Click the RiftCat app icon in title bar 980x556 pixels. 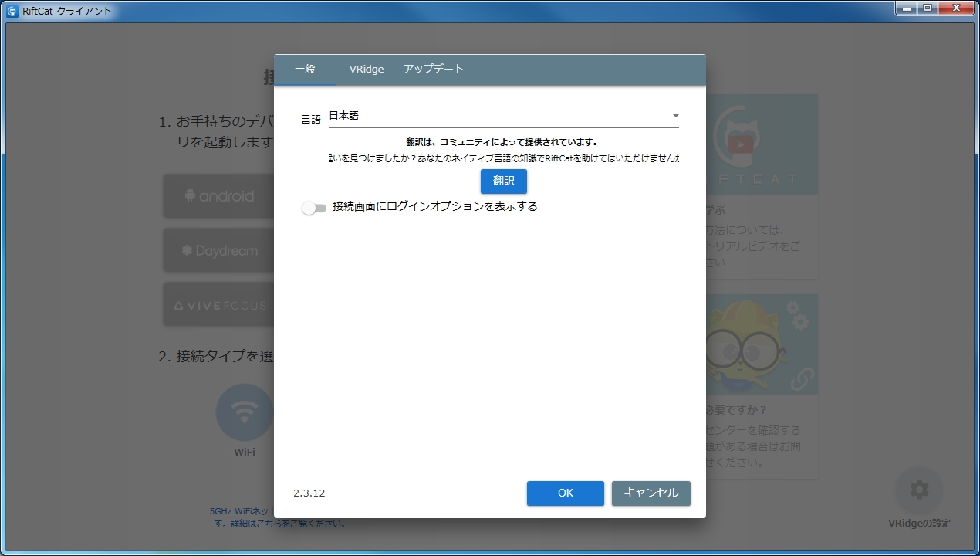click(12, 11)
